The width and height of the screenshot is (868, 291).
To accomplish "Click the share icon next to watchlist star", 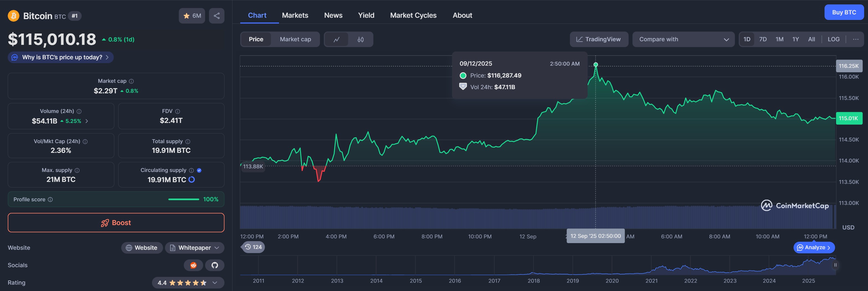I will coord(216,16).
